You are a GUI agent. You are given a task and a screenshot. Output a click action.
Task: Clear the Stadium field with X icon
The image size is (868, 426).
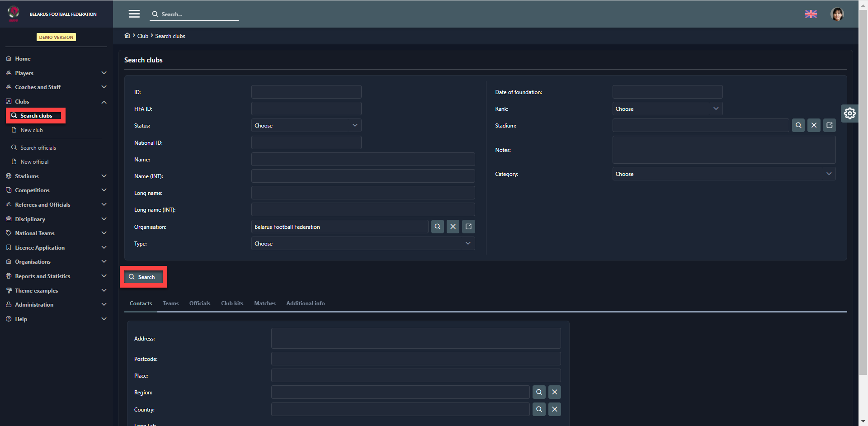click(x=814, y=125)
